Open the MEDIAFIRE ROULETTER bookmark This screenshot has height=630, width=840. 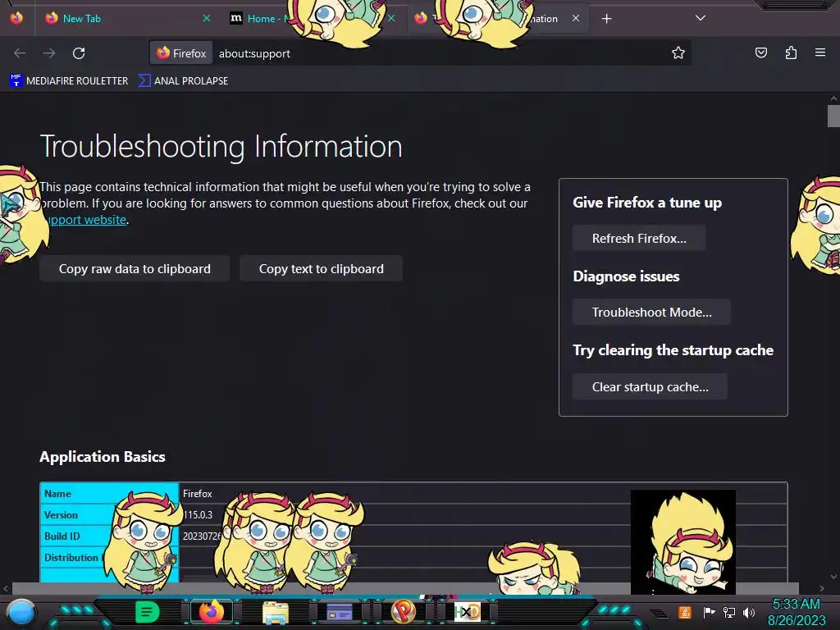tap(69, 81)
